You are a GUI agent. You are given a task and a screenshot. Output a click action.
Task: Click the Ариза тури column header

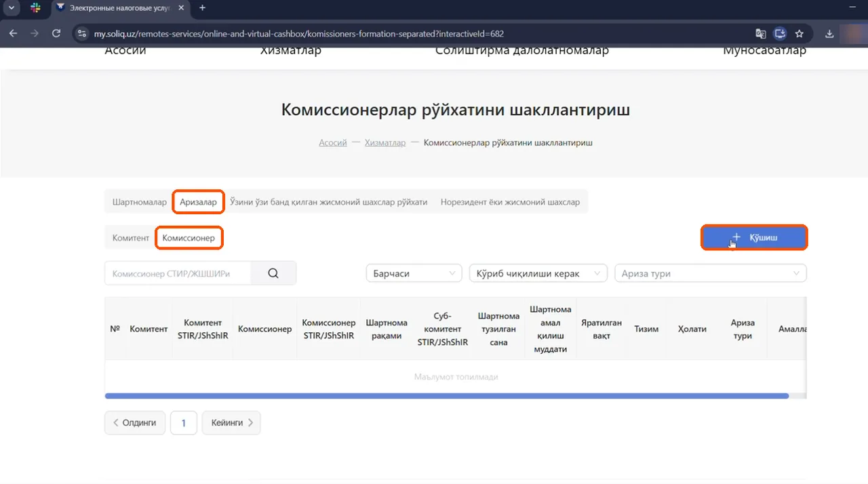(x=743, y=329)
